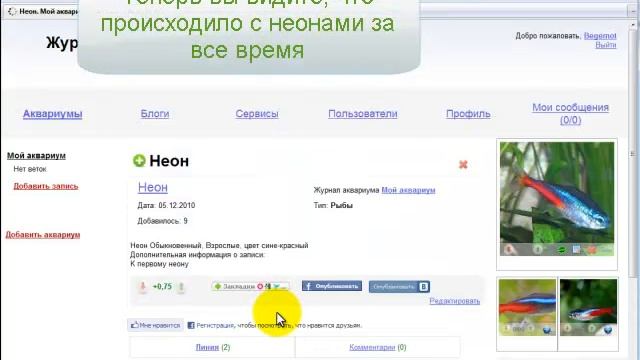Viewport: 640px width, 360px height.
Task: Vote down with the red down arrow
Action: pyautogui.click(x=142, y=287)
